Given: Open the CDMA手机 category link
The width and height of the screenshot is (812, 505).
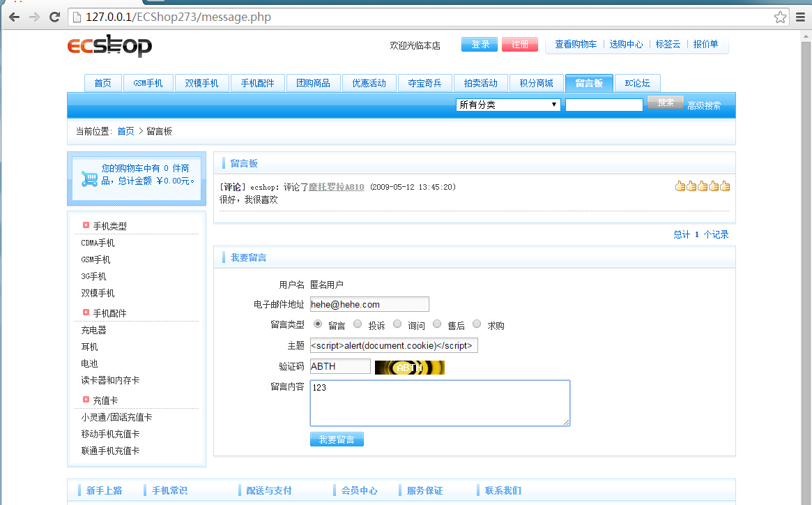Looking at the screenshot, I should (x=98, y=243).
